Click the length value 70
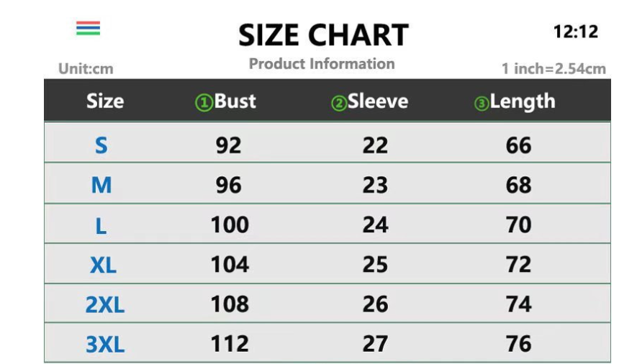The width and height of the screenshot is (637, 364). [x=518, y=225]
